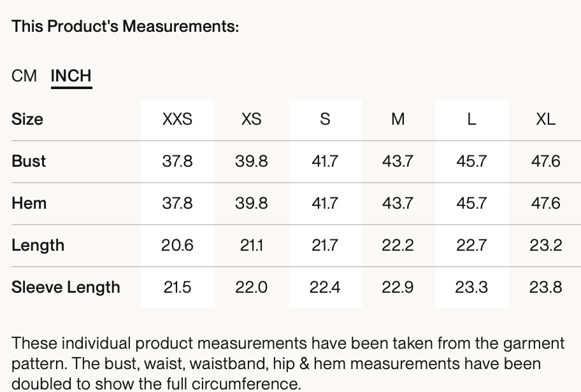Click the S size column header
The image size is (581, 392).
coord(325,119)
